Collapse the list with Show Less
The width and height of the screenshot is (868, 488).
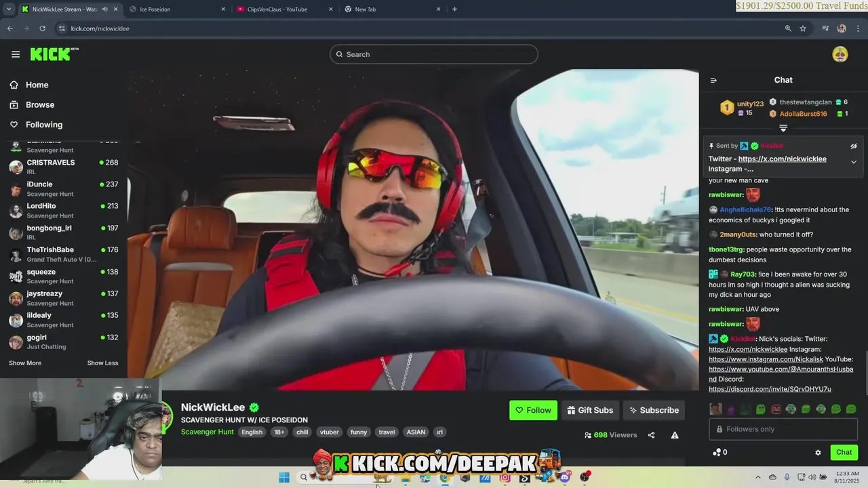point(102,363)
